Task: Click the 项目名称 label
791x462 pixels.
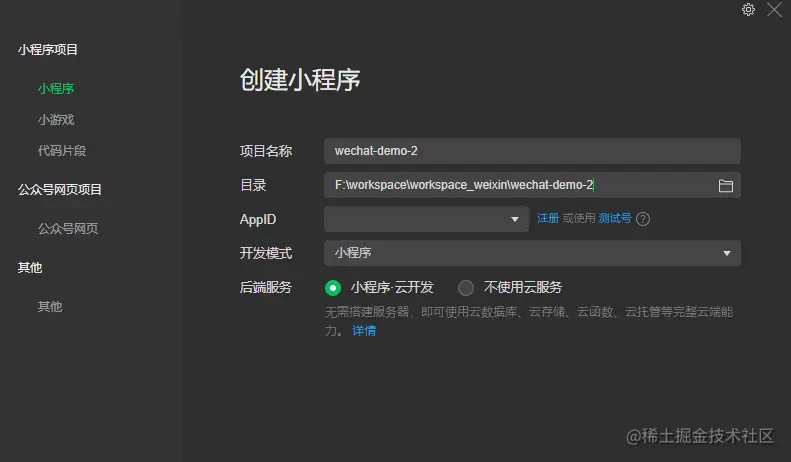Action: [266, 151]
